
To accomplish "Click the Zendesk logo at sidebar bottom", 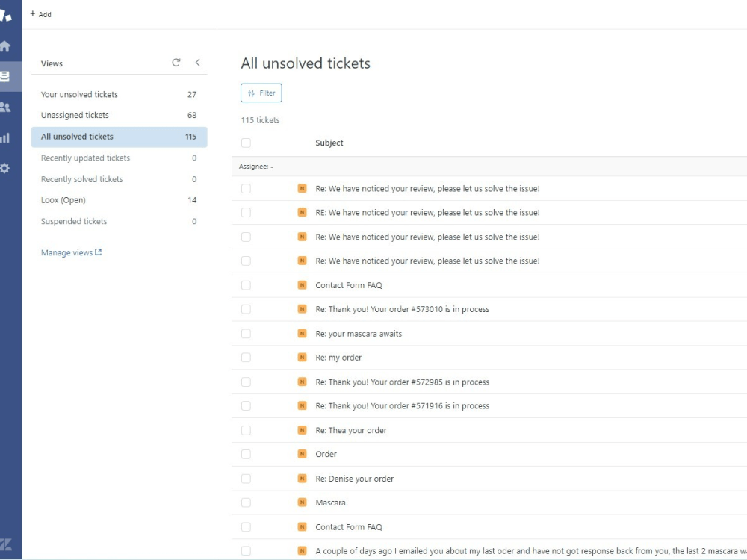I will point(6,544).
